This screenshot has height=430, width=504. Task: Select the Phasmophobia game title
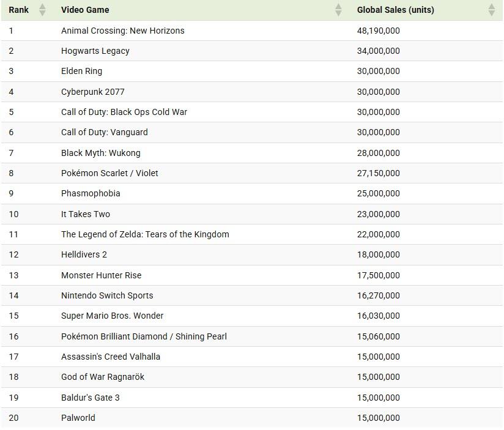(x=91, y=193)
